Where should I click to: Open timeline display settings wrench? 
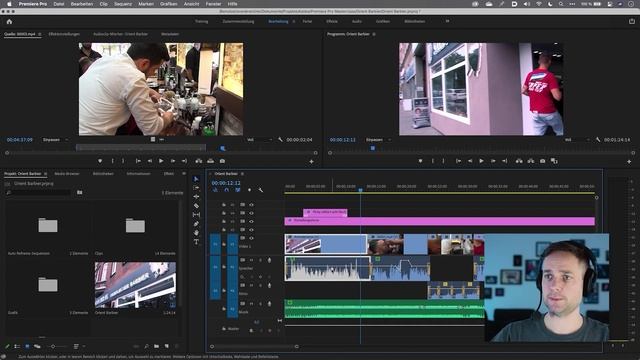(260, 190)
